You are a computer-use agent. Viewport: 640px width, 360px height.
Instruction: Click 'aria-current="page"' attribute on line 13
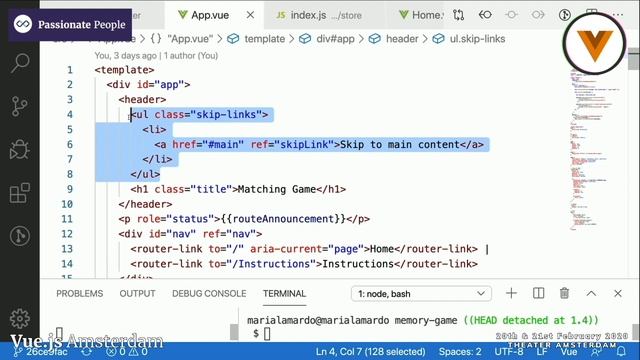click(x=307, y=249)
